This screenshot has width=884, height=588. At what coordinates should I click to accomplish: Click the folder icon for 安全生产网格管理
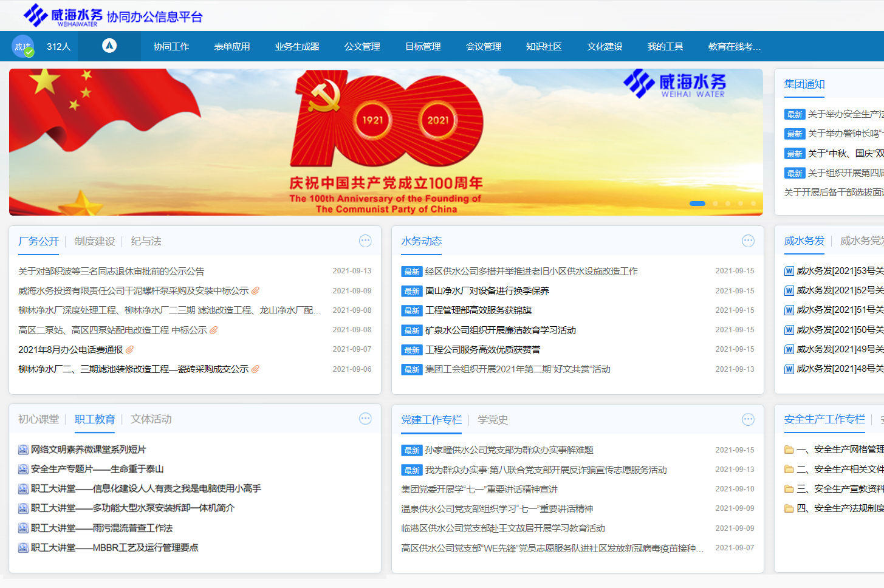[x=789, y=450]
